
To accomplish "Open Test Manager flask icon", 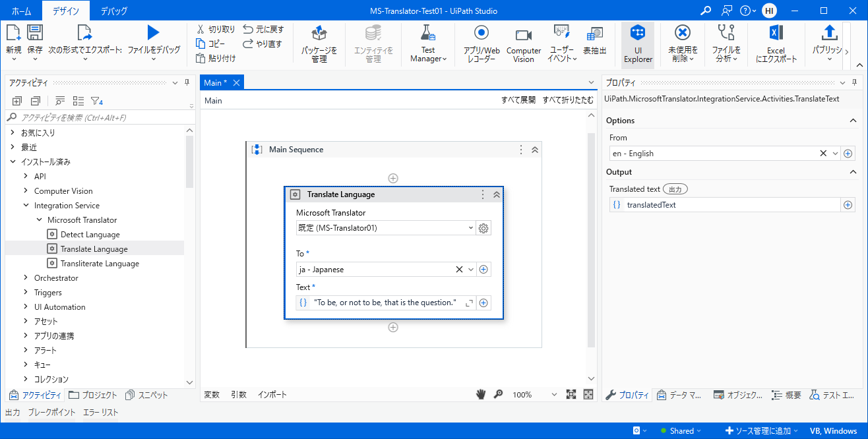I will click(428, 33).
